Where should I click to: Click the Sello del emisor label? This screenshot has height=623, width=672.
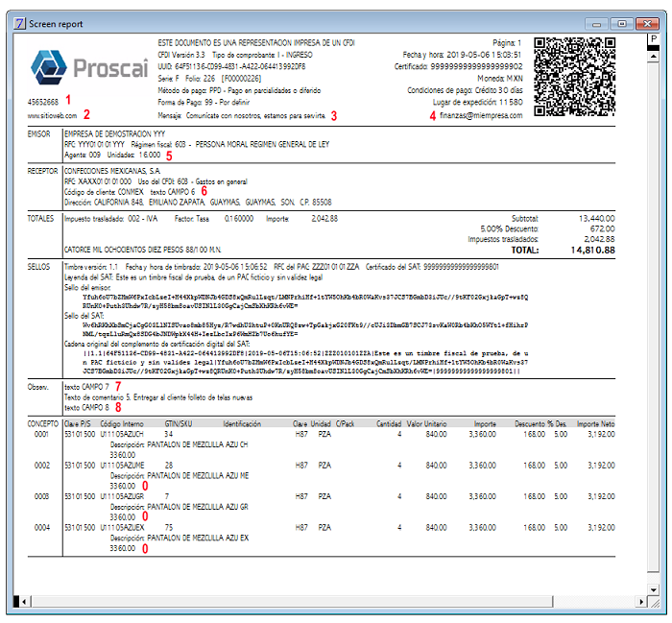pos(87,288)
